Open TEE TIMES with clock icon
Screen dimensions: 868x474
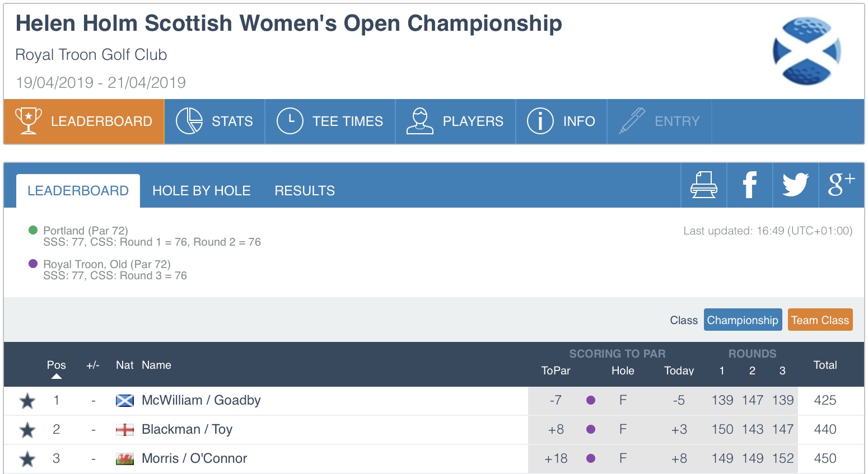pos(330,121)
